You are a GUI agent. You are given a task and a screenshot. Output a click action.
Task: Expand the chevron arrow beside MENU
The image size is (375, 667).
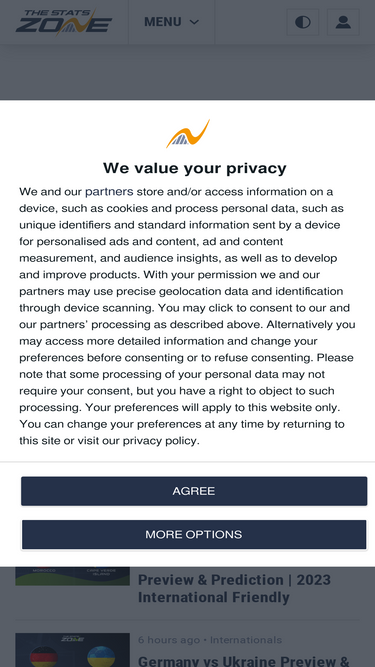pyautogui.click(x=194, y=22)
